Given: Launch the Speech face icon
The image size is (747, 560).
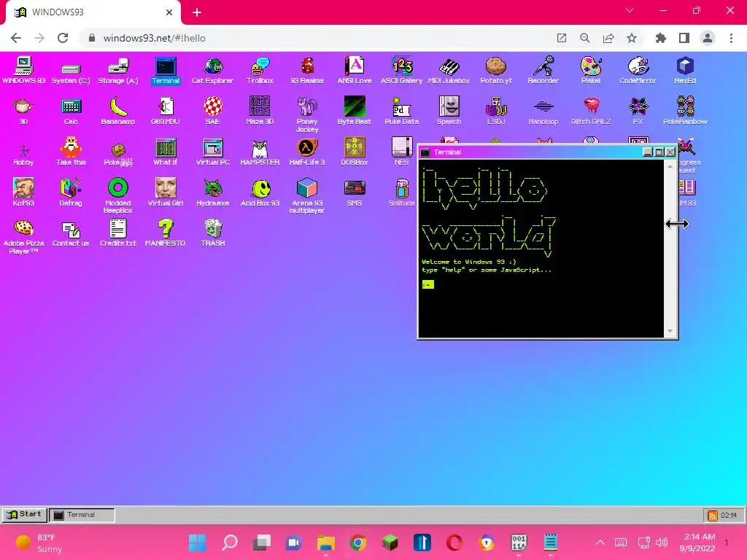Looking at the screenshot, I should 449,111.
